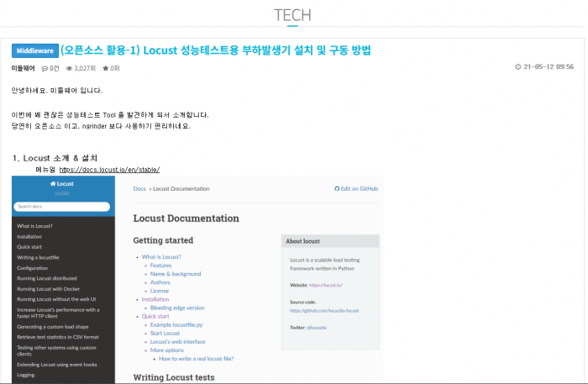Open Installation link in Getting started list
Image resolution: width=588 pixels, height=384 pixels.
155,299
